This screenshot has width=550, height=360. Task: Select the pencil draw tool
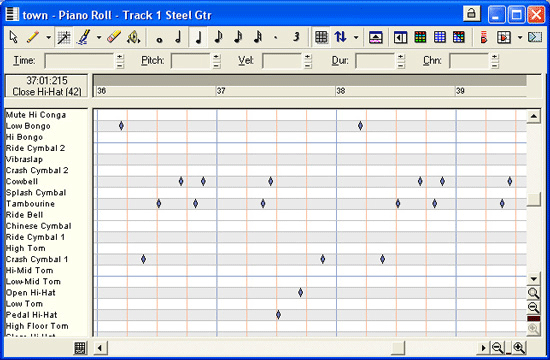[x=33, y=37]
